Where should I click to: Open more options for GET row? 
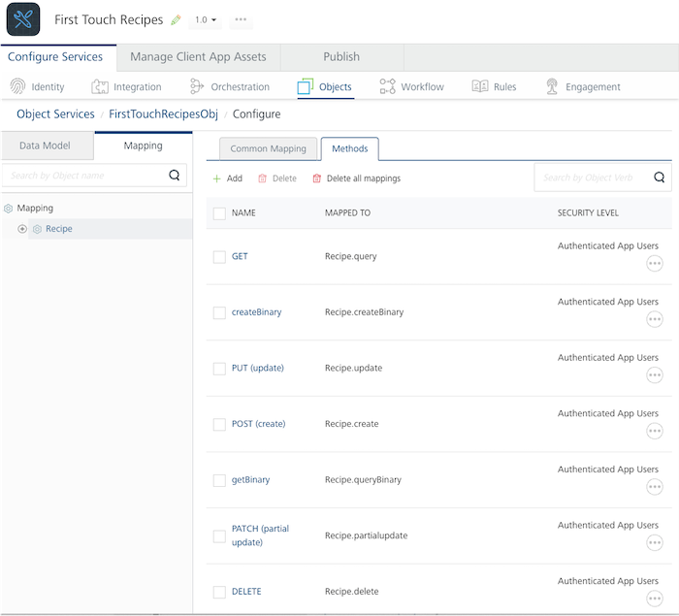(655, 264)
